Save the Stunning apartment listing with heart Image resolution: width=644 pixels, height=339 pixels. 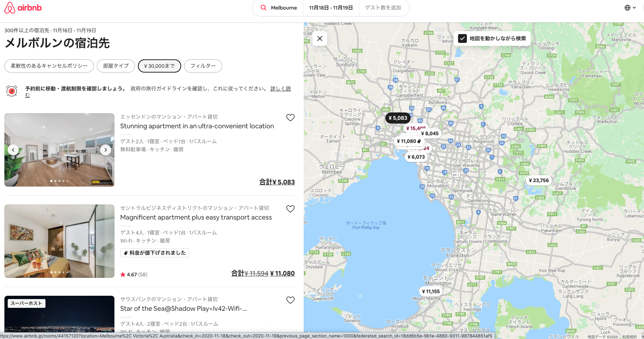[x=290, y=118]
